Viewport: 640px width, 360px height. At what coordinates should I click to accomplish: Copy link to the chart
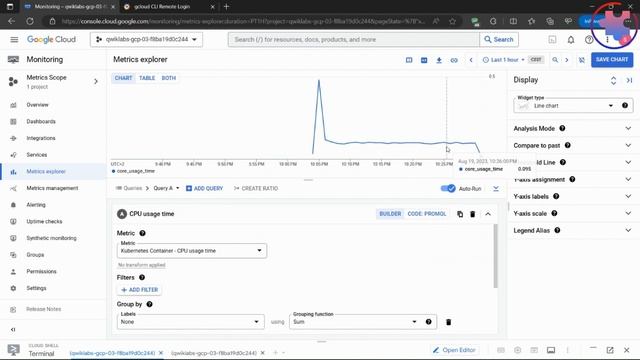[x=454, y=60]
